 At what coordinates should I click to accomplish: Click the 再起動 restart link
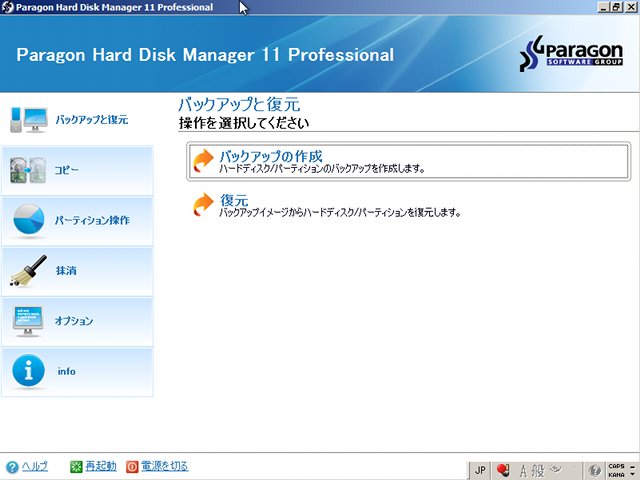pos(101,466)
